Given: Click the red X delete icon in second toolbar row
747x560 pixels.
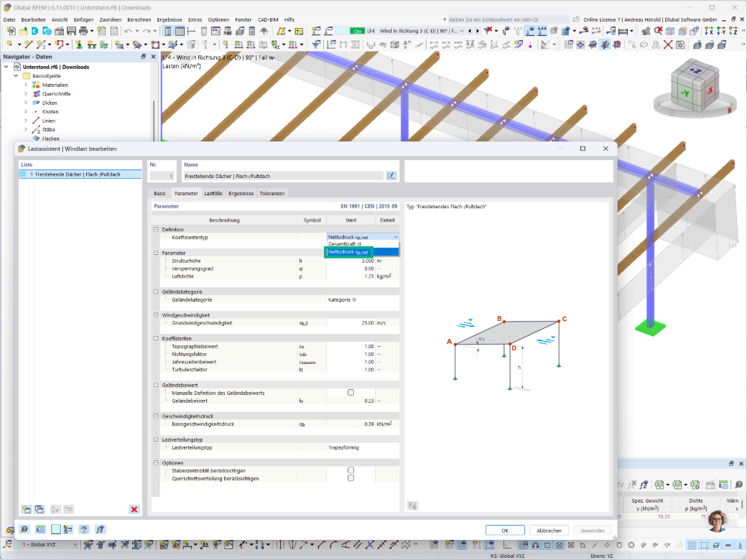Looking at the screenshot, I should [x=668, y=45].
